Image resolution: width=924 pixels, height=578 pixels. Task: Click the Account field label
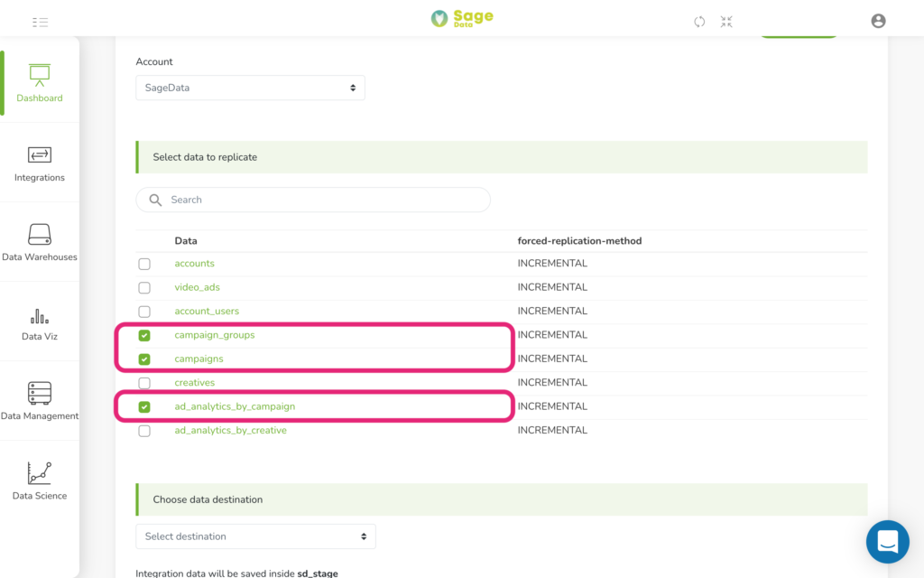pos(154,62)
